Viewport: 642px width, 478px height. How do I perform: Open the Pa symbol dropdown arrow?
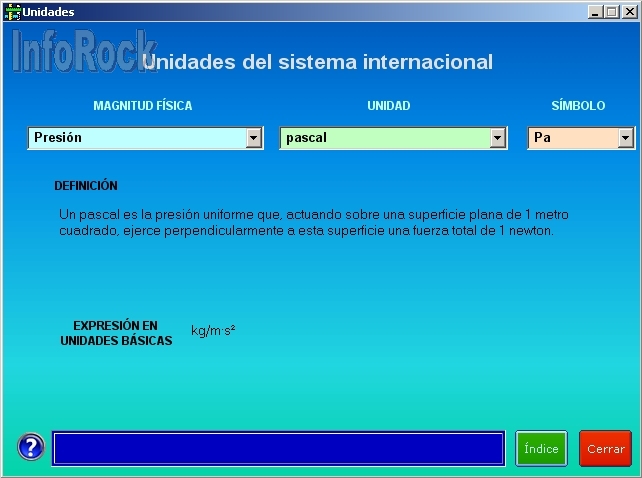coord(626,138)
